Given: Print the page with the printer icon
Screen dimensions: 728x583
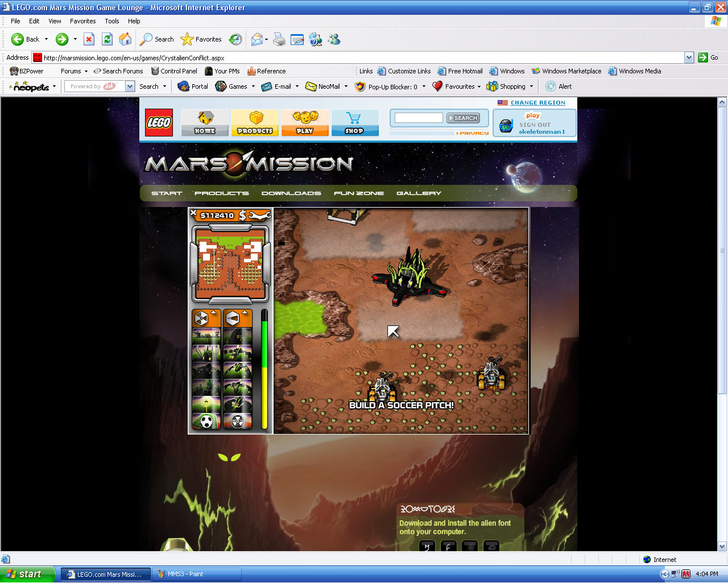Looking at the screenshot, I should [279, 39].
